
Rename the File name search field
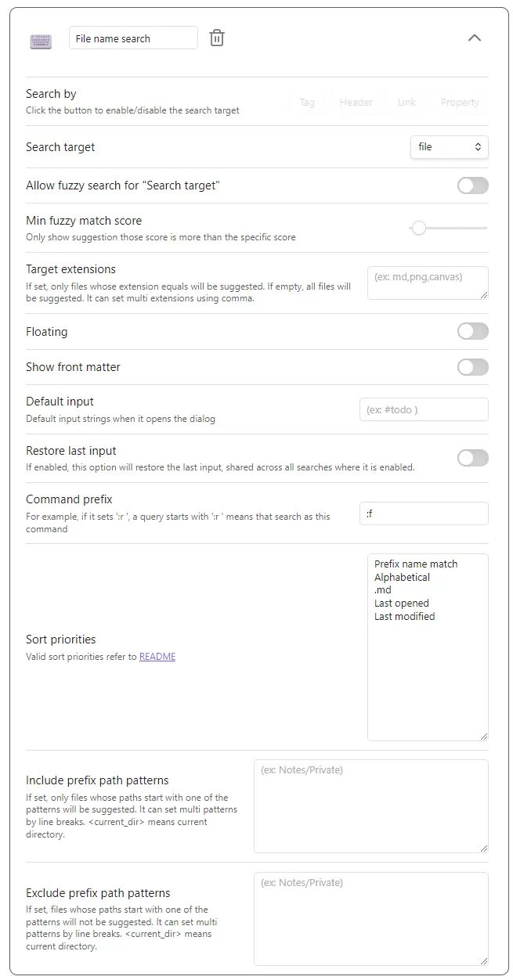coord(133,38)
